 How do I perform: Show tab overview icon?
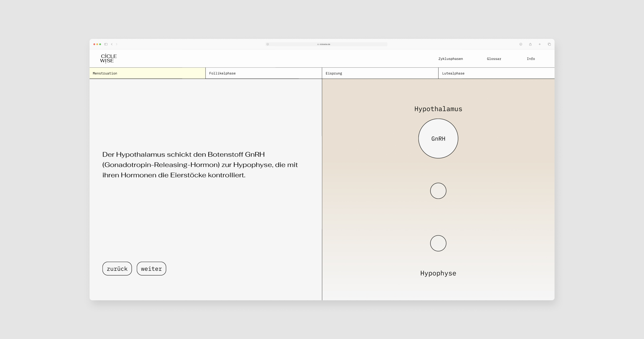click(x=549, y=44)
